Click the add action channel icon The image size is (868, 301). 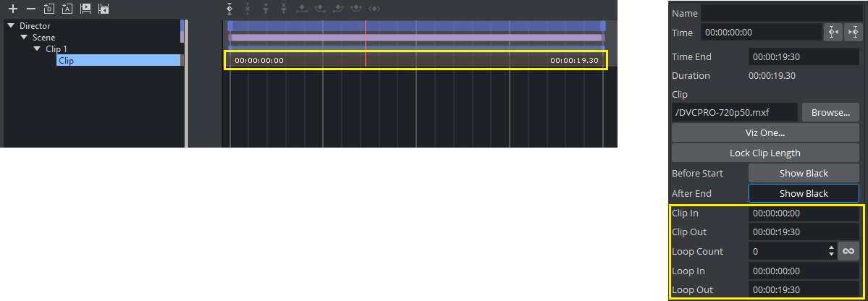(67, 9)
